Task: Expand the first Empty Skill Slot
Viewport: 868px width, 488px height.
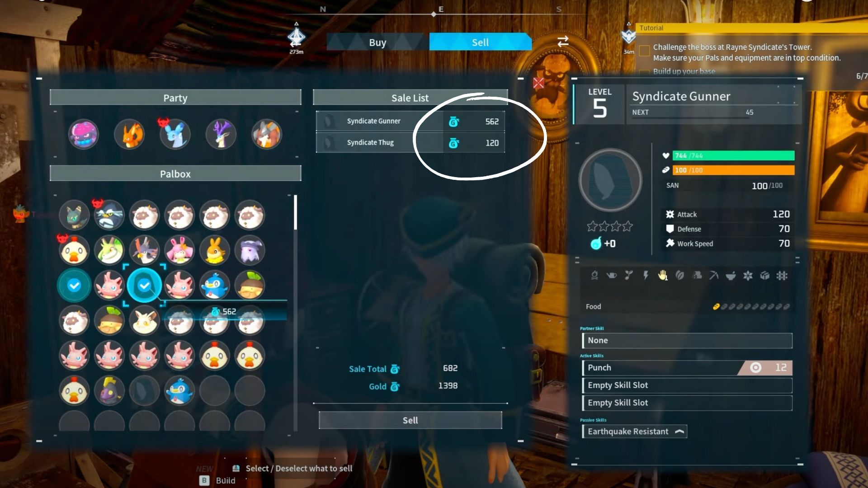Action: tap(687, 385)
